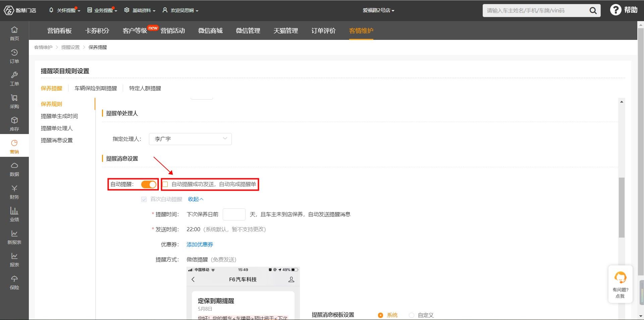Click the 定保到期提醒 message preview card
Screen dimensions: 644x320
pos(243,306)
